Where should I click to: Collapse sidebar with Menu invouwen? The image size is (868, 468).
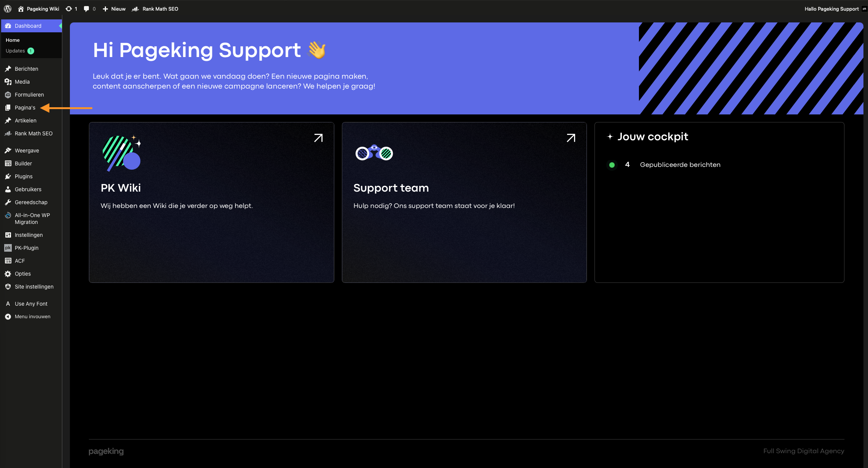[x=32, y=317]
